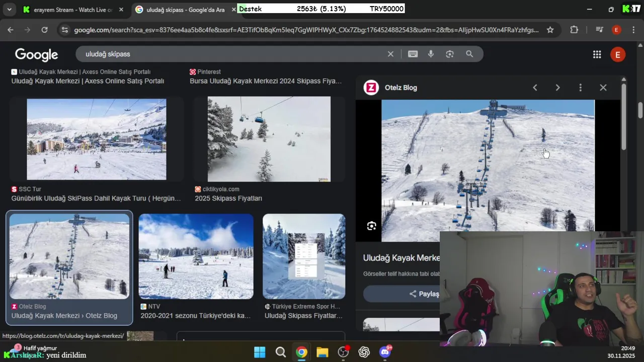The height and width of the screenshot is (362, 644).
Task: Open the Chrome extensions puzzle icon
Action: (x=574, y=30)
